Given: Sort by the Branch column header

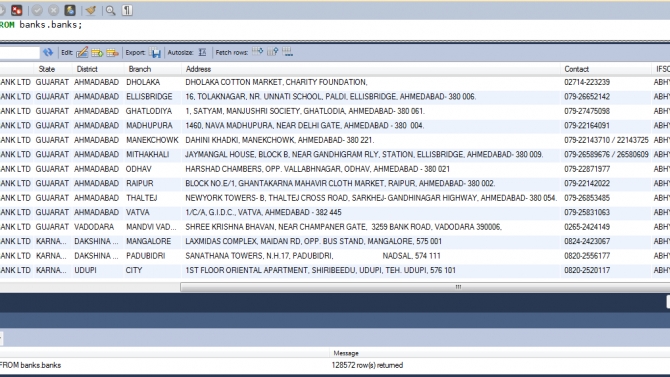Looking at the screenshot, I should coord(140,69).
